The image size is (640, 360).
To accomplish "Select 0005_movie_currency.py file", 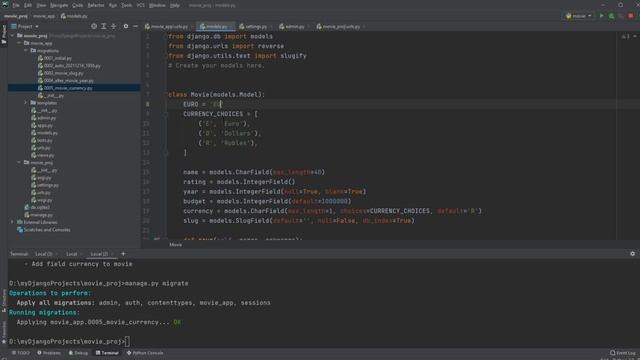I will 68,88.
